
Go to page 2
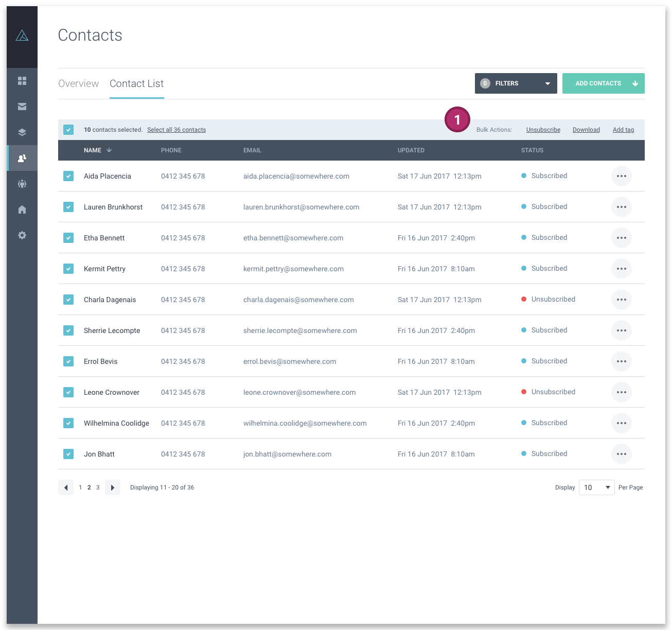[89, 487]
